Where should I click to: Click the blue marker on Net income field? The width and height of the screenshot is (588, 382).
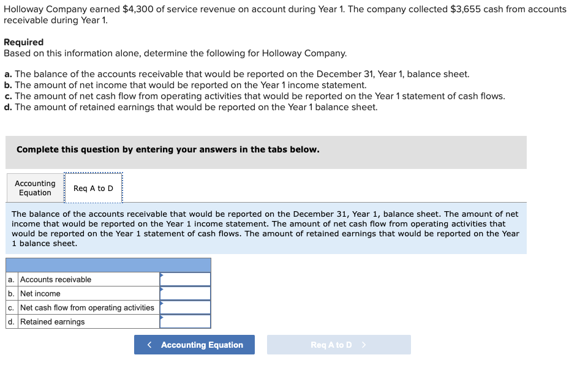click(x=161, y=288)
